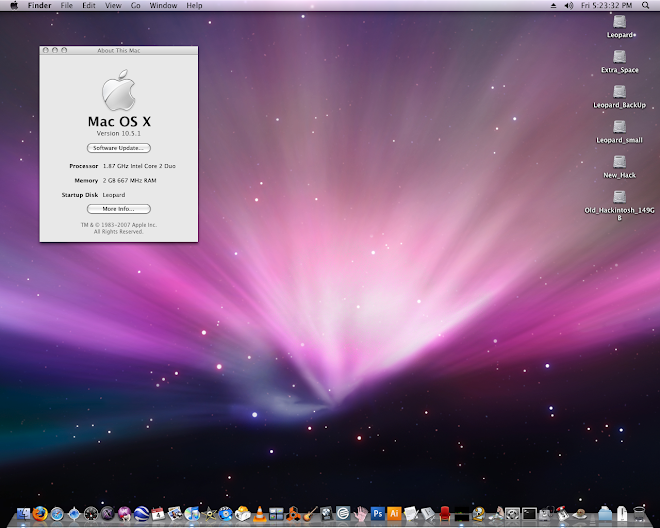The height and width of the screenshot is (528, 660).
Task: Open the speedometer gauge icon in Dock
Action: tap(91, 514)
